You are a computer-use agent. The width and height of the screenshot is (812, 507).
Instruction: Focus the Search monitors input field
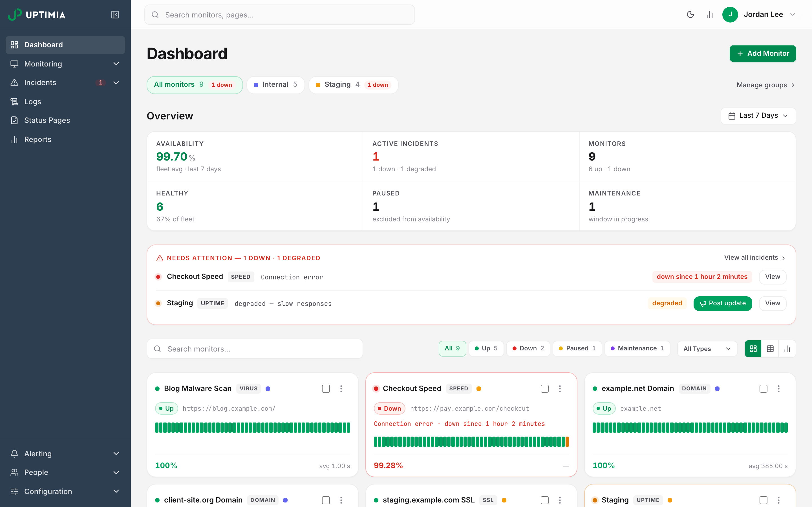[255, 349]
